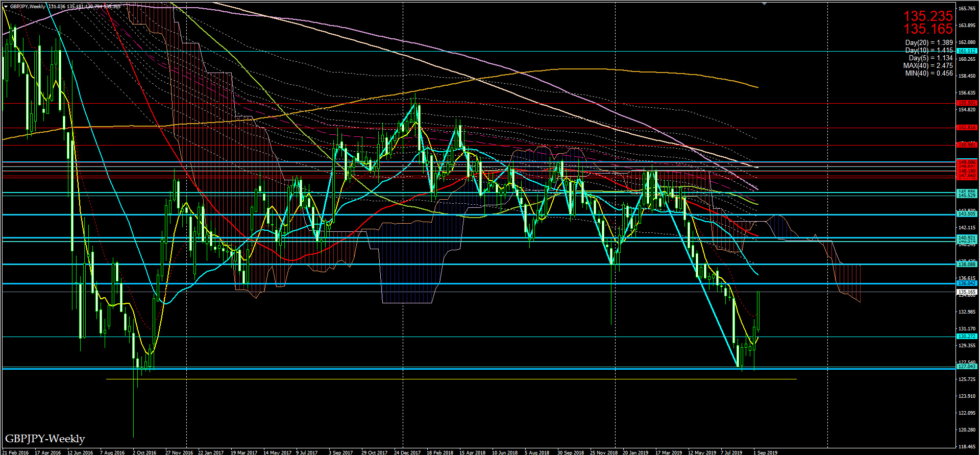Select the Day(20) = 1.389 label
980x455 pixels.
(x=929, y=43)
